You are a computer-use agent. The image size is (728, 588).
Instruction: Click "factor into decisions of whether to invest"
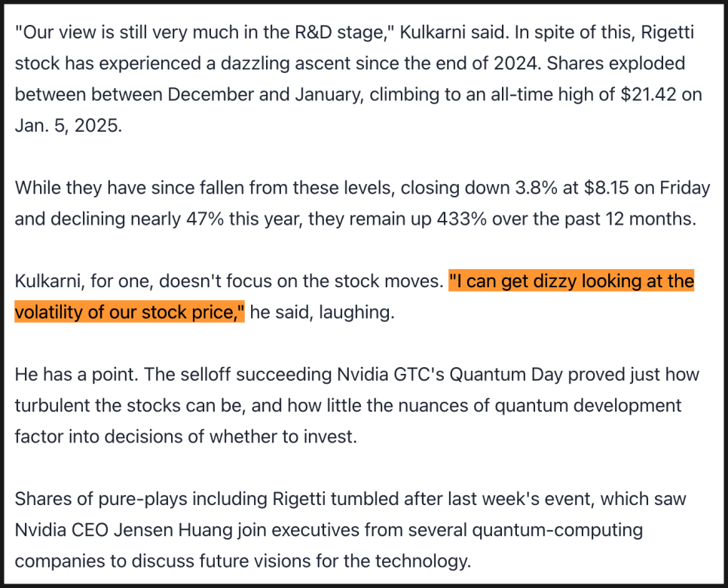coord(185,436)
